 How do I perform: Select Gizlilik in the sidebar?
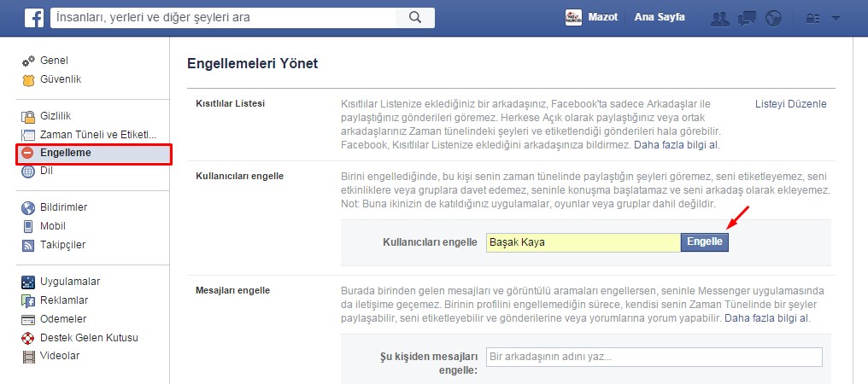57,115
